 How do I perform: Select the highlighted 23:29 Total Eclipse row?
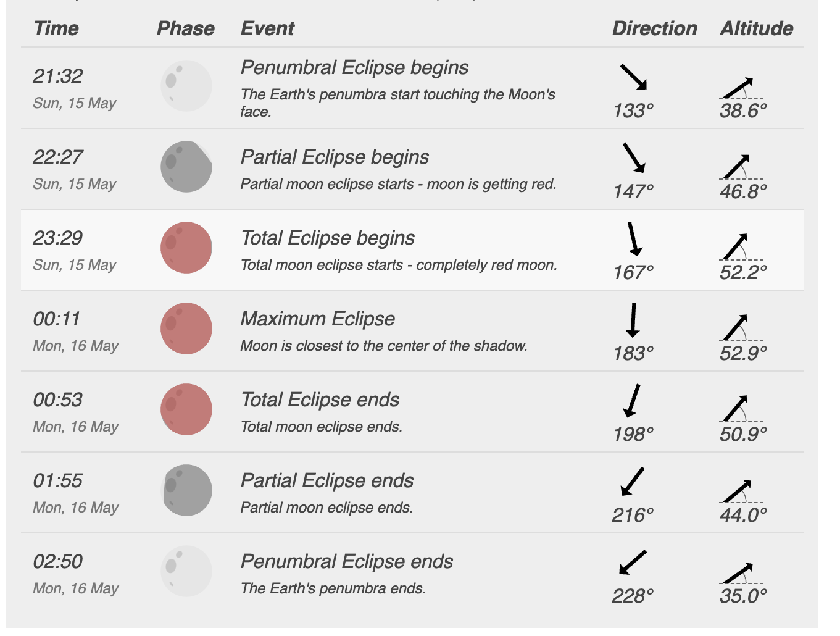[x=412, y=250]
